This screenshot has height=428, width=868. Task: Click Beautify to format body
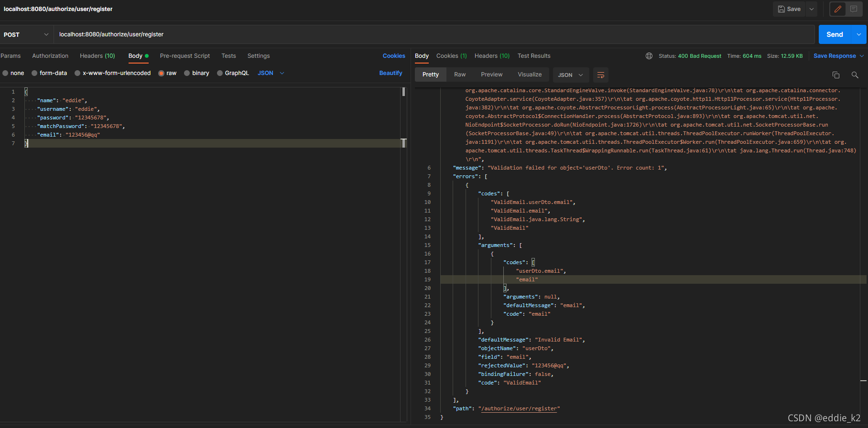pyautogui.click(x=391, y=73)
